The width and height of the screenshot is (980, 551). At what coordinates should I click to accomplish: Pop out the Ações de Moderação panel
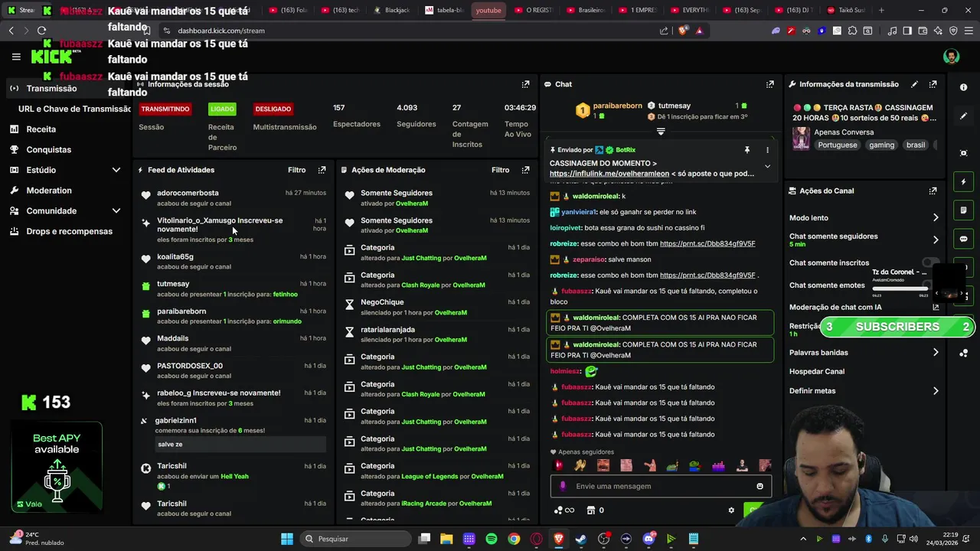point(525,170)
